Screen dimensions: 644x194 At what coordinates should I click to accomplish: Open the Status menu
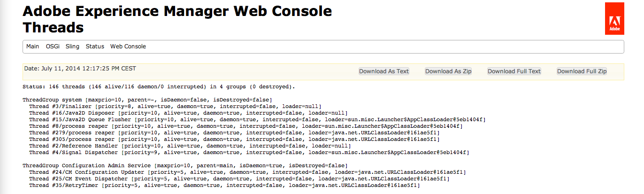95,47
